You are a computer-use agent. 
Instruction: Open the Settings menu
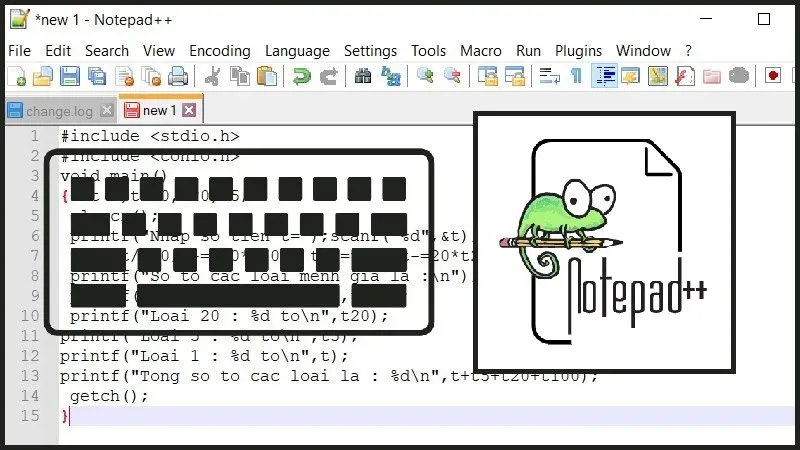tap(370, 51)
